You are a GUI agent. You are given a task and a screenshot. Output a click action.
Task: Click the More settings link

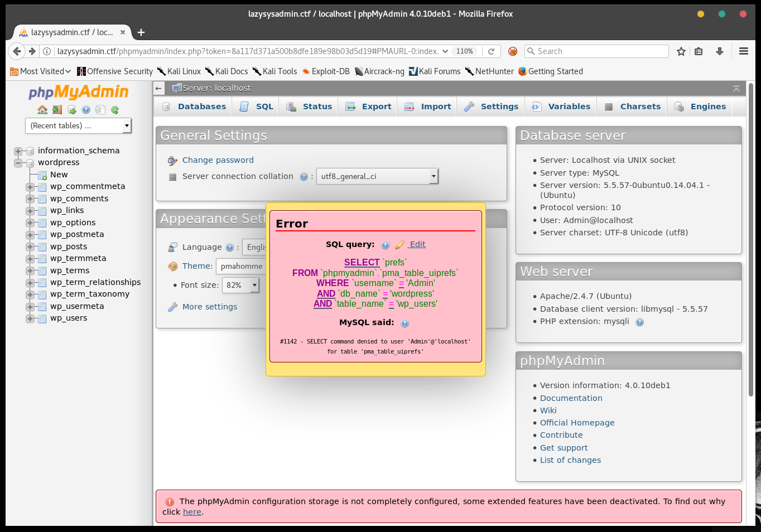(210, 307)
